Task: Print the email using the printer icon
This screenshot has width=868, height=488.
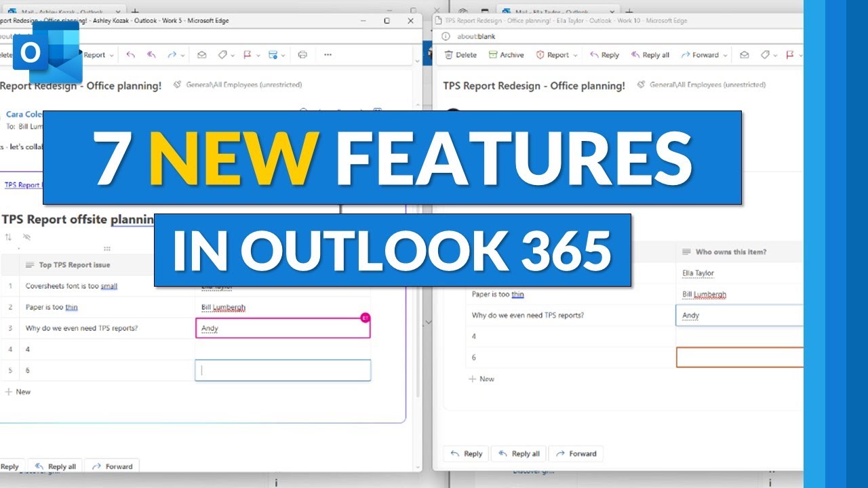Action: [302, 55]
